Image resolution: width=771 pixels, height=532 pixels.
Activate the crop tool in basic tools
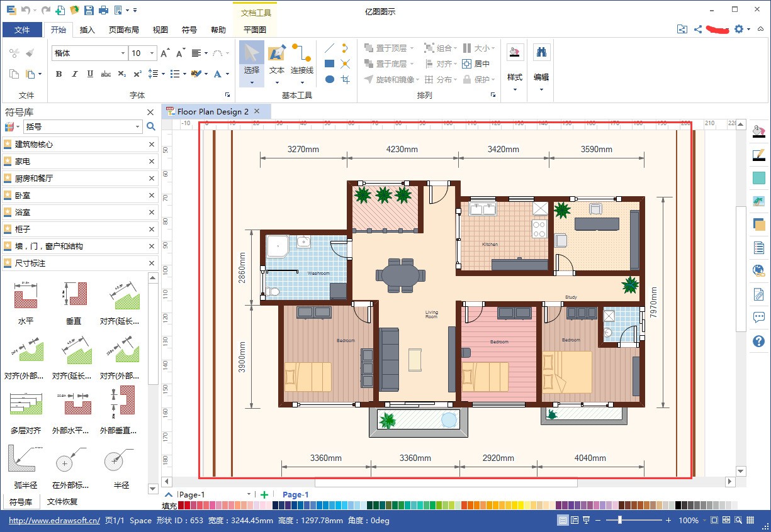point(345,79)
